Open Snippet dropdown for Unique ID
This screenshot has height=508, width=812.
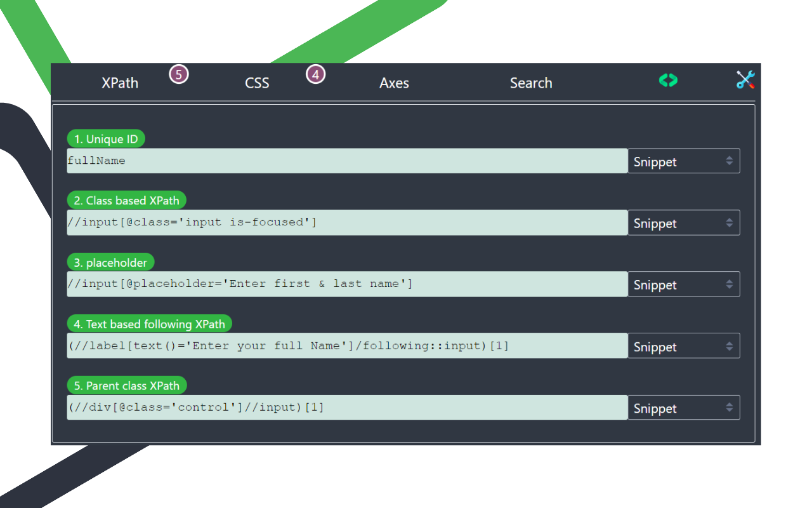coord(684,161)
